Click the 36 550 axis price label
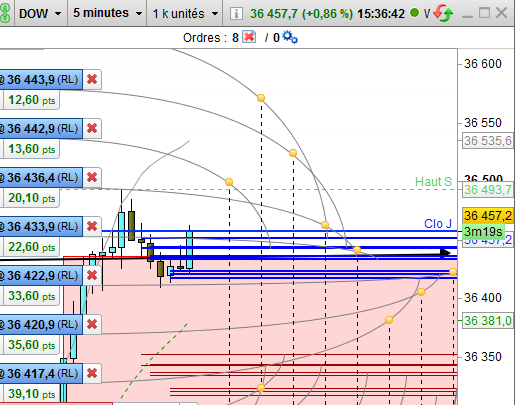Image resolution: width=515 pixels, height=405 pixels. pos(483,123)
